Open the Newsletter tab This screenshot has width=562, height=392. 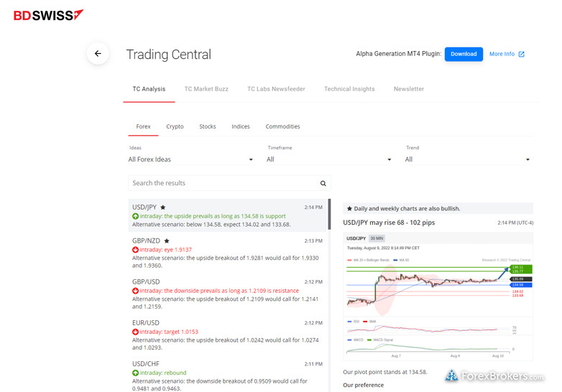(409, 89)
